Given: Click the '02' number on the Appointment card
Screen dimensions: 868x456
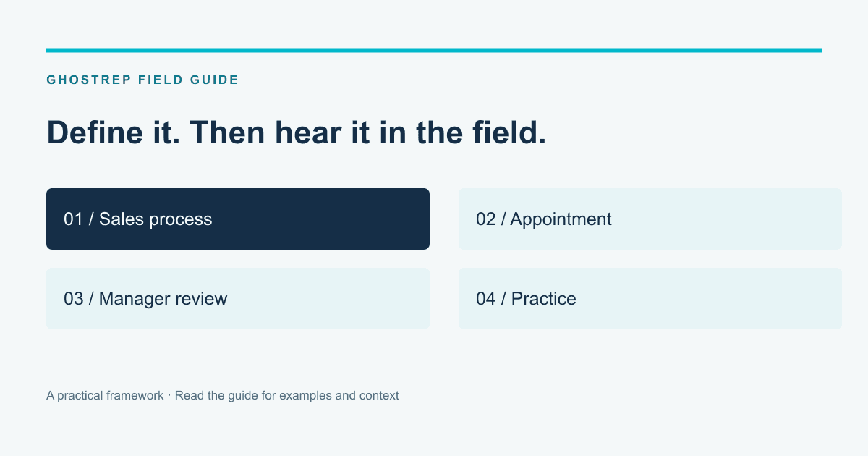Looking at the screenshot, I should point(485,219).
